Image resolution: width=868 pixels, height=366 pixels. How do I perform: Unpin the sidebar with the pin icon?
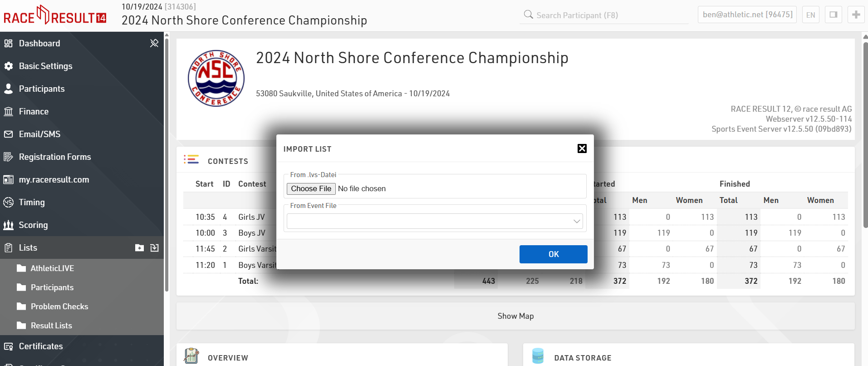click(x=154, y=43)
